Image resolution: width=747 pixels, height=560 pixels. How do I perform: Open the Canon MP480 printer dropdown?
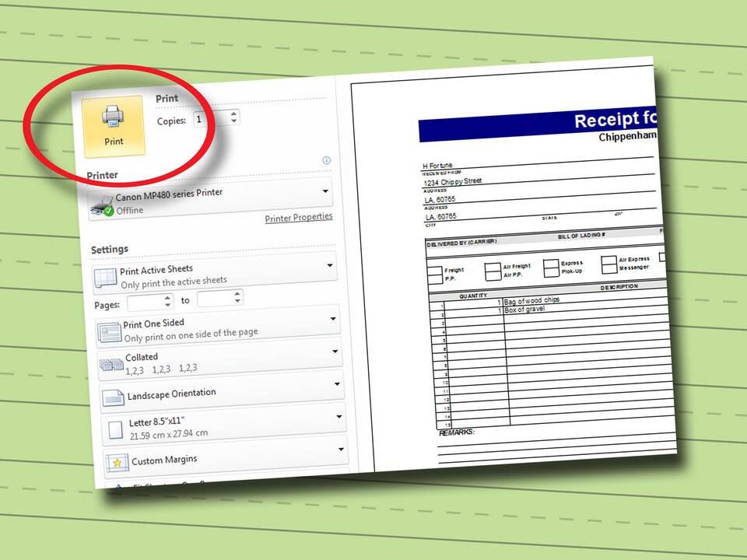[x=325, y=191]
